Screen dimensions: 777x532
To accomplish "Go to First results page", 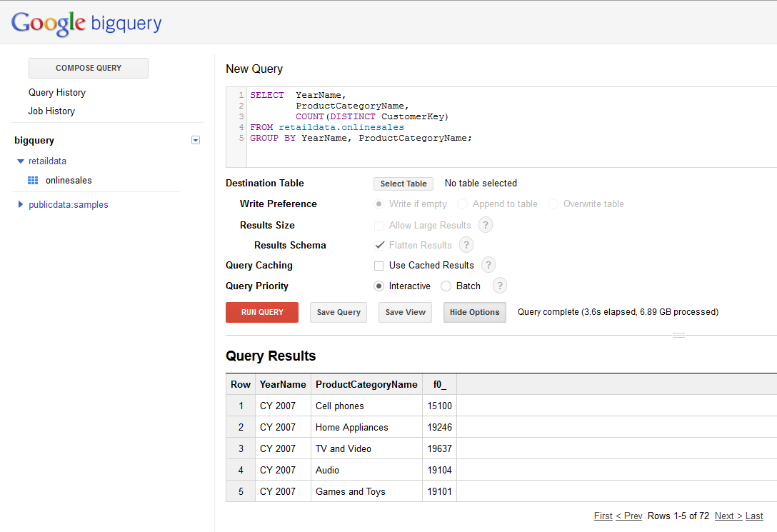I will tap(603, 516).
